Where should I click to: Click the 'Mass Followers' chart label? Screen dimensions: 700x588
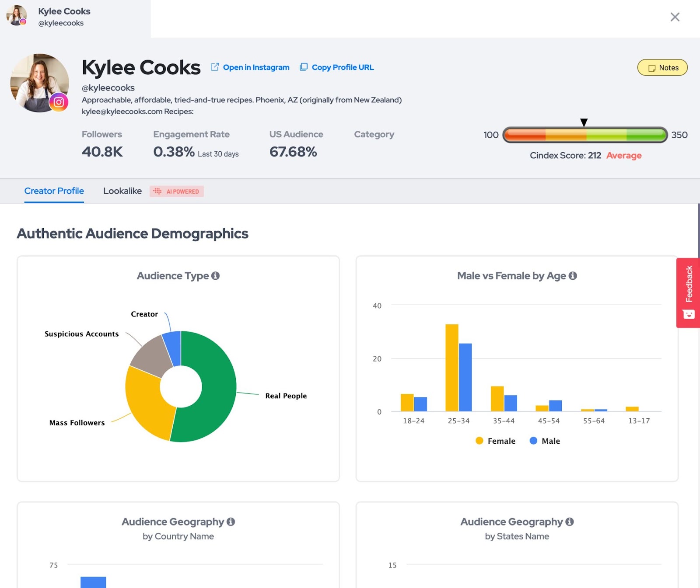click(77, 423)
